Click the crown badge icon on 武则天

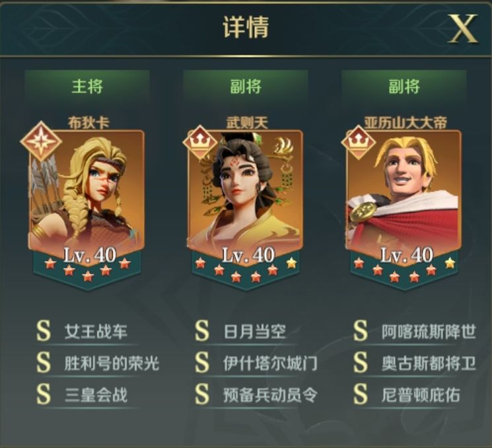click(x=200, y=143)
